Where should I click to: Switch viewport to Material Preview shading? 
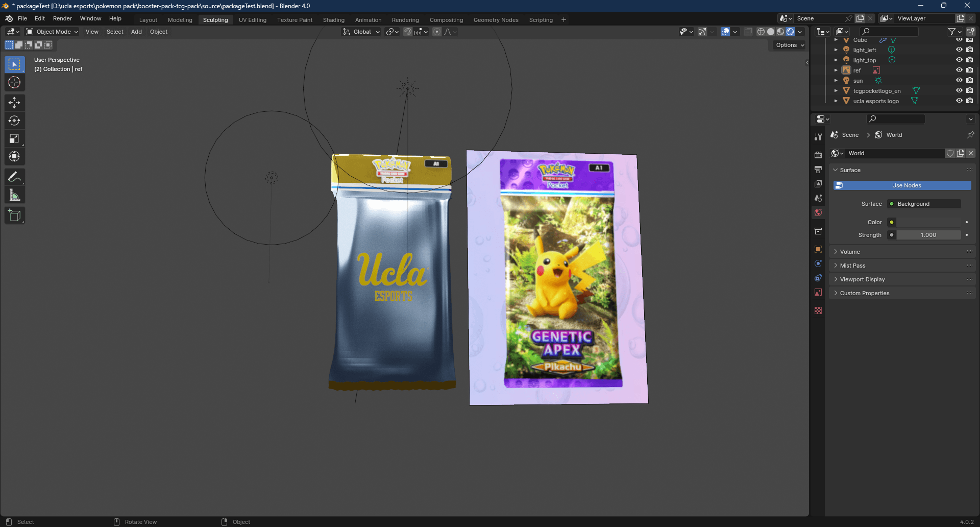coord(780,32)
